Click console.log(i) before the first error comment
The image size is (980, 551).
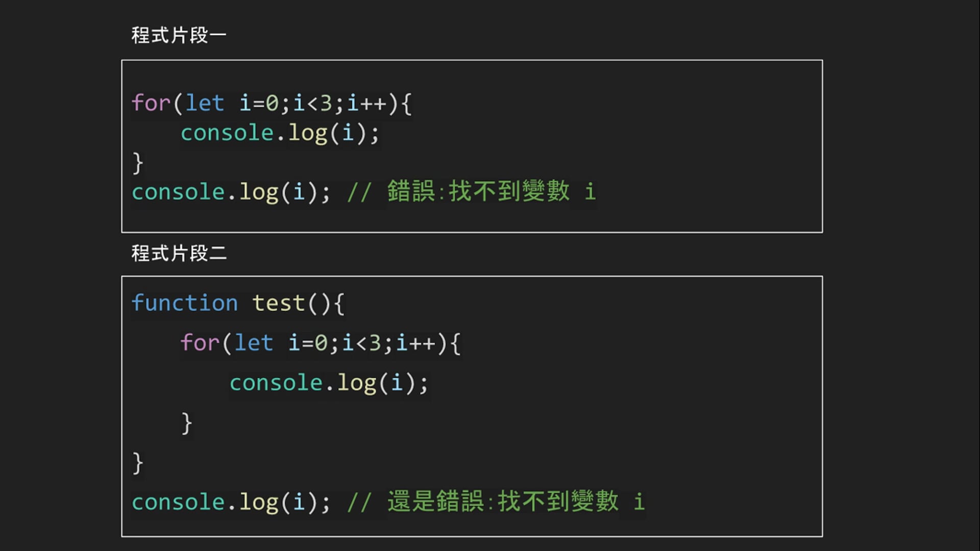pos(231,192)
